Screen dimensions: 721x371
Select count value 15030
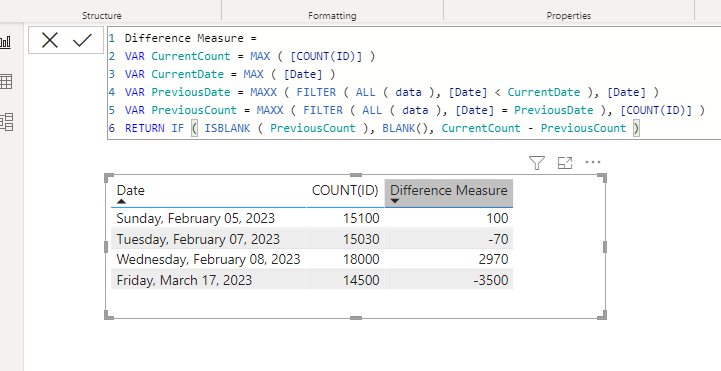(x=361, y=239)
